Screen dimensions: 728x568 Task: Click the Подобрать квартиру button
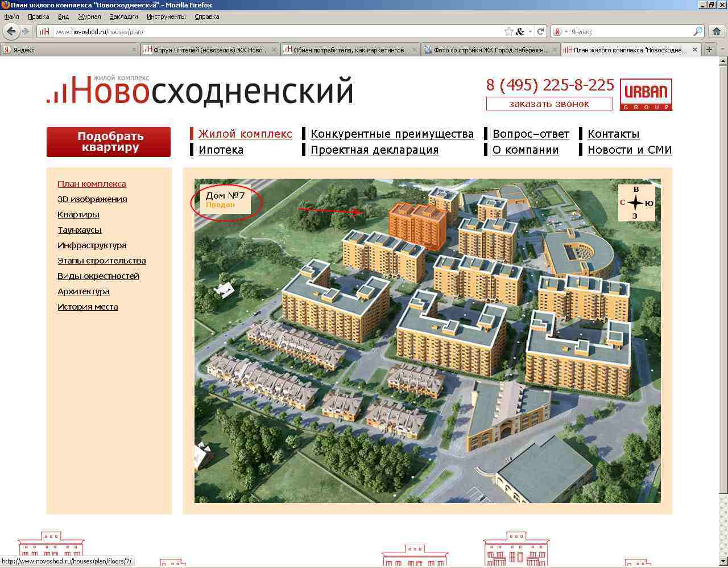[109, 142]
